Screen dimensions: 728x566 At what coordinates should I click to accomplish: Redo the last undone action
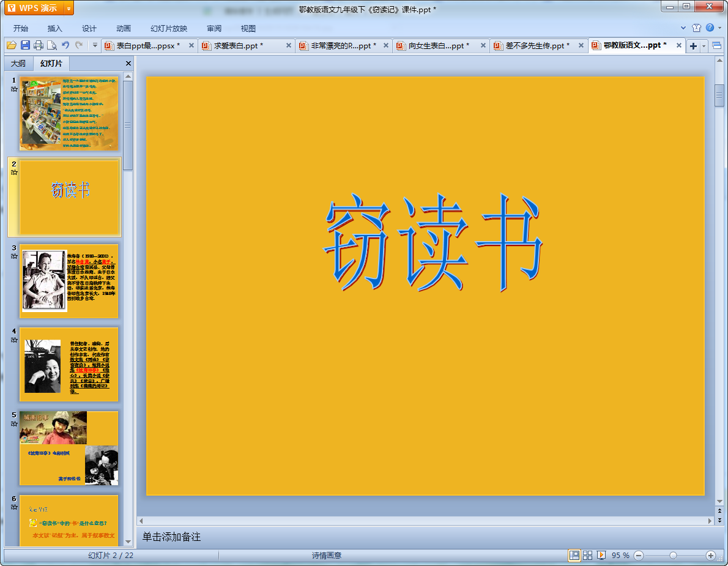click(79, 45)
